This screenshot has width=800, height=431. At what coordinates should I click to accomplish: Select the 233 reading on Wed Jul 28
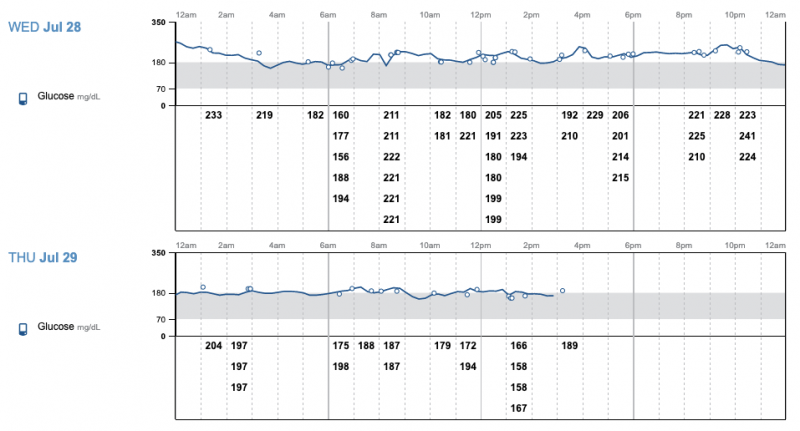pos(213,116)
